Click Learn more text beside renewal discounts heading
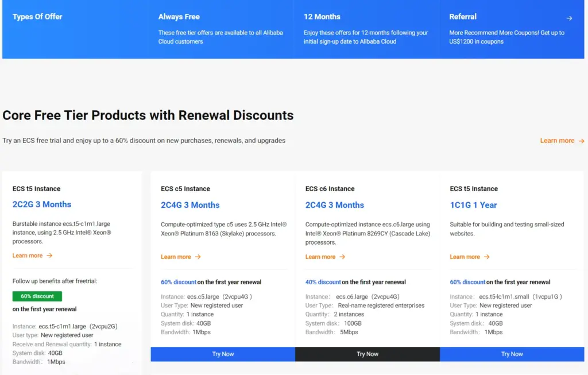588x375 pixels. pos(557,141)
